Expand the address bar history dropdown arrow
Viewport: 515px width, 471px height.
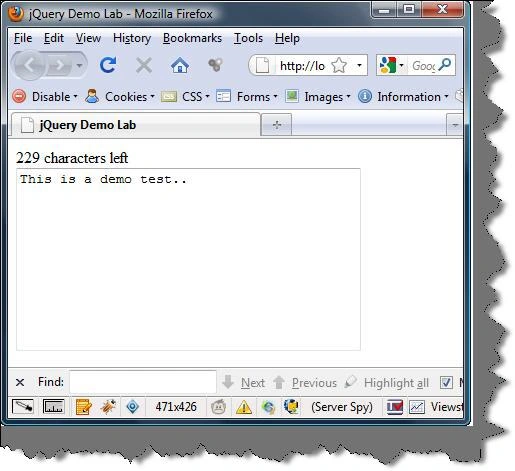pyautogui.click(x=359, y=65)
